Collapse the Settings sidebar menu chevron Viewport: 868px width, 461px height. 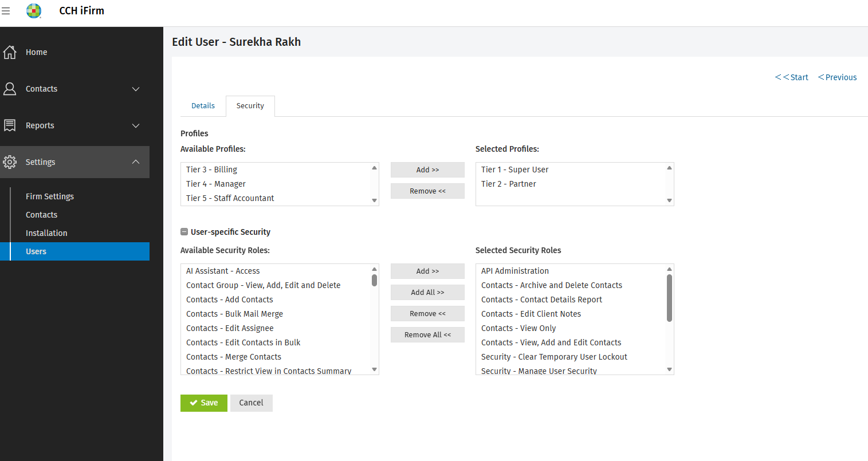[136, 162]
